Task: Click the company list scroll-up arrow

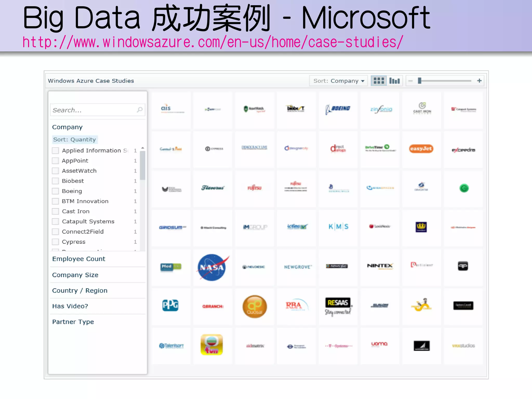Action: pos(142,148)
